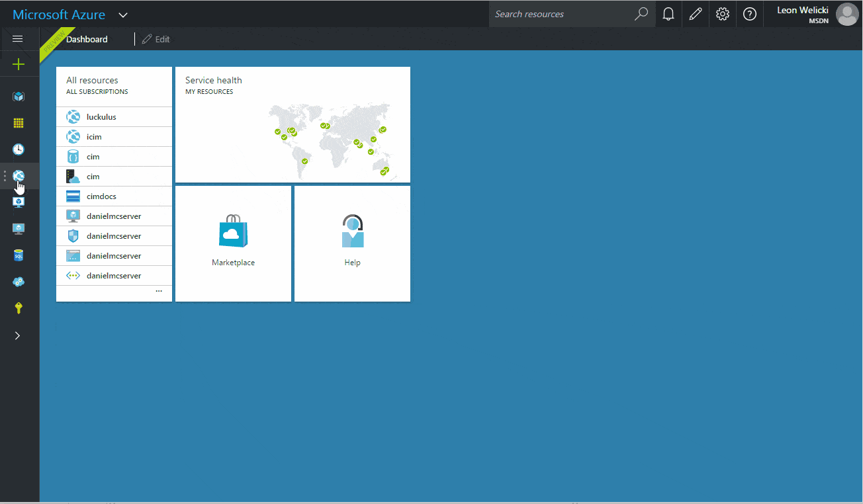Click the user avatar picture
863x504 pixels.
coord(847,14)
